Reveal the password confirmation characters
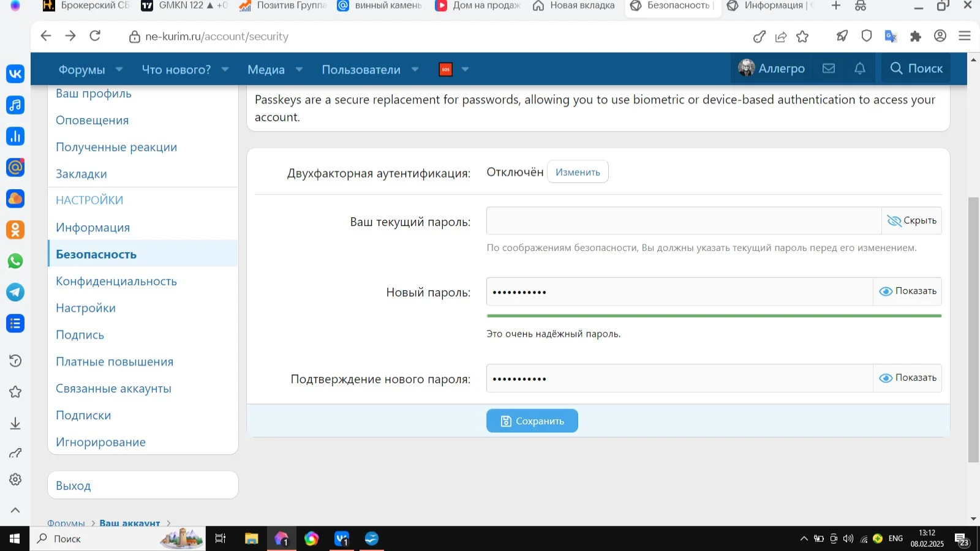 tap(908, 378)
